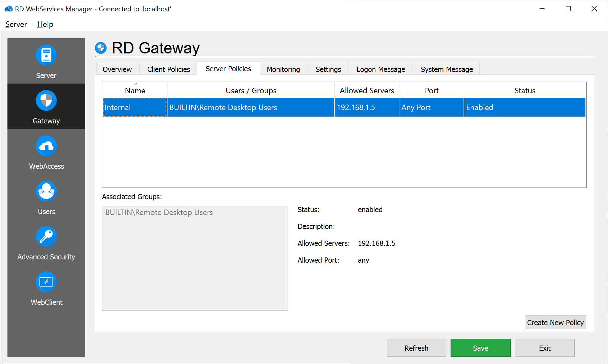Click the app icon in title bar

[x=9, y=9]
